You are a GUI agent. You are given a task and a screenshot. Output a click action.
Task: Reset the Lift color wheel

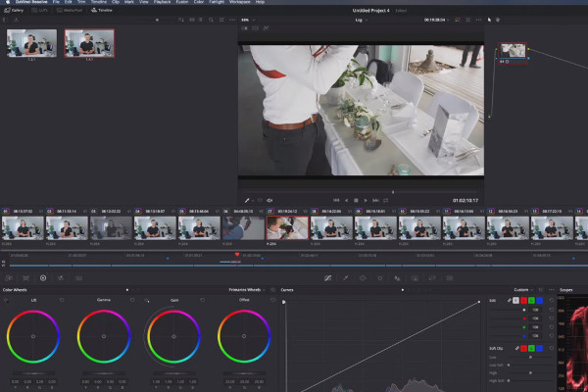(62, 300)
